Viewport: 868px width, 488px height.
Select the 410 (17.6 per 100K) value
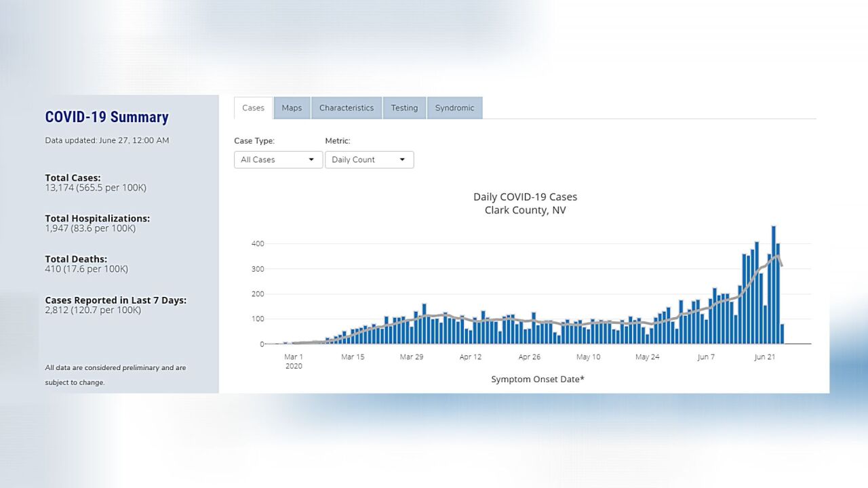pyautogui.click(x=86, y=269)
